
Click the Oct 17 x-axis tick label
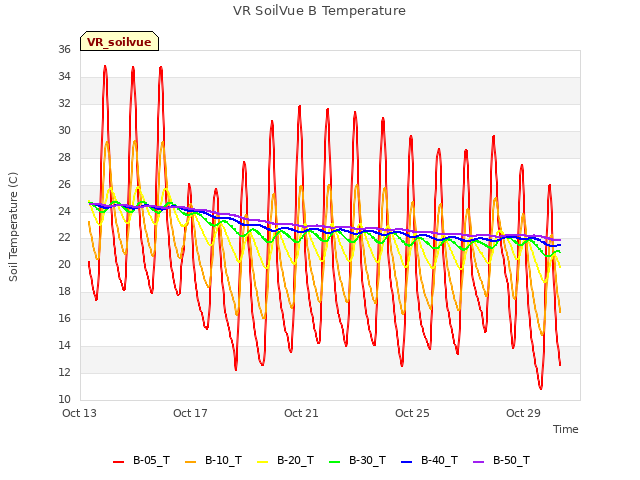tap(190, 413)
